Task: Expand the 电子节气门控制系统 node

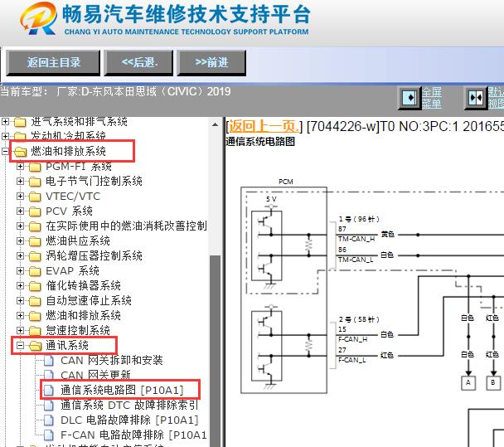Action: click(x=20, y=181)
